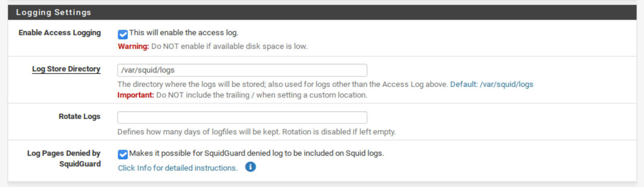
Task: Click the 'Defines how many days of logfiles' help text
Action: (x=256, y=132)
